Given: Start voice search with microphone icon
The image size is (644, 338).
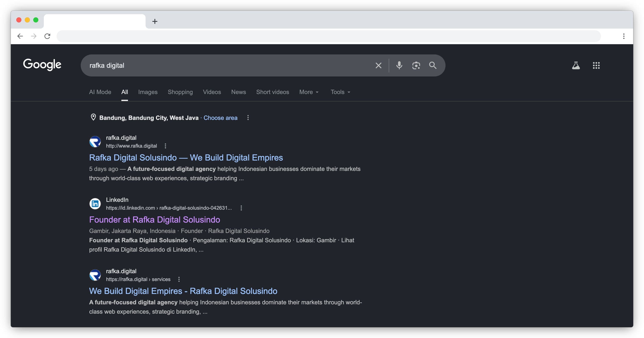Looking at the screenshot, I should click(399, 65).
